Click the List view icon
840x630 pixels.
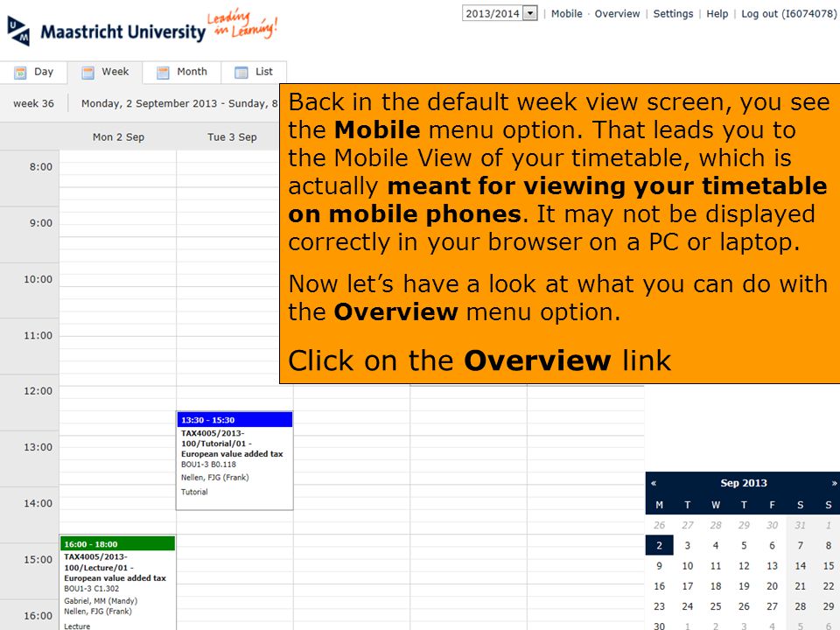[x=241, y=73]
